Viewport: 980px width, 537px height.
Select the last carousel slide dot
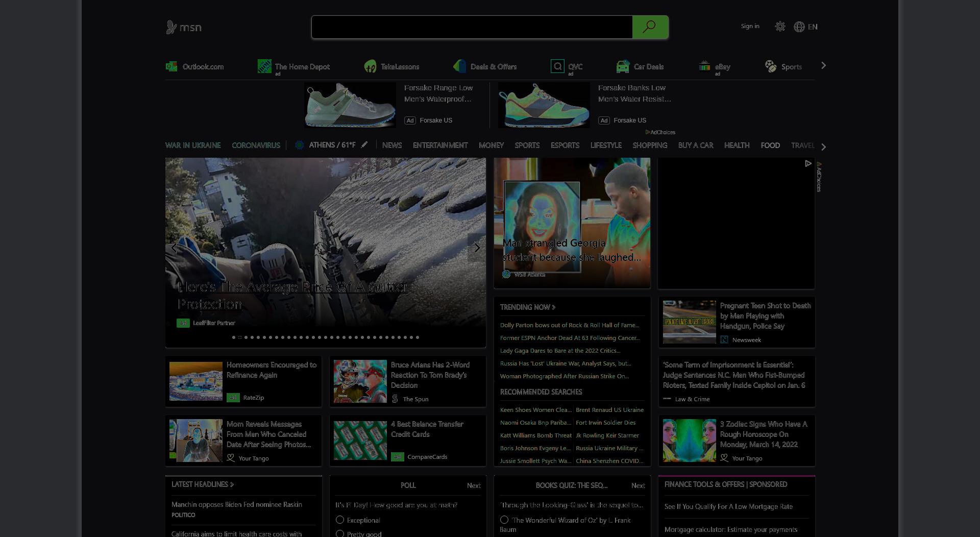click(418, 337)
